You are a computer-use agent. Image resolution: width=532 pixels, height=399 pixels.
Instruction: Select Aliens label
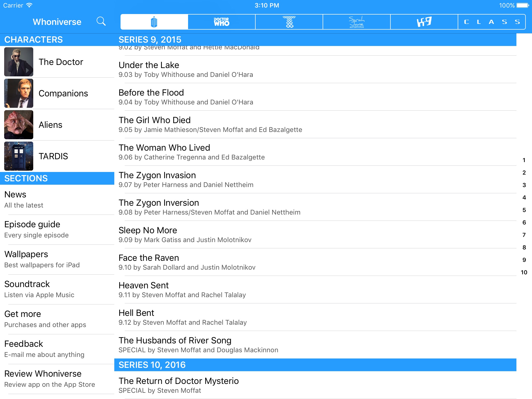50,125
